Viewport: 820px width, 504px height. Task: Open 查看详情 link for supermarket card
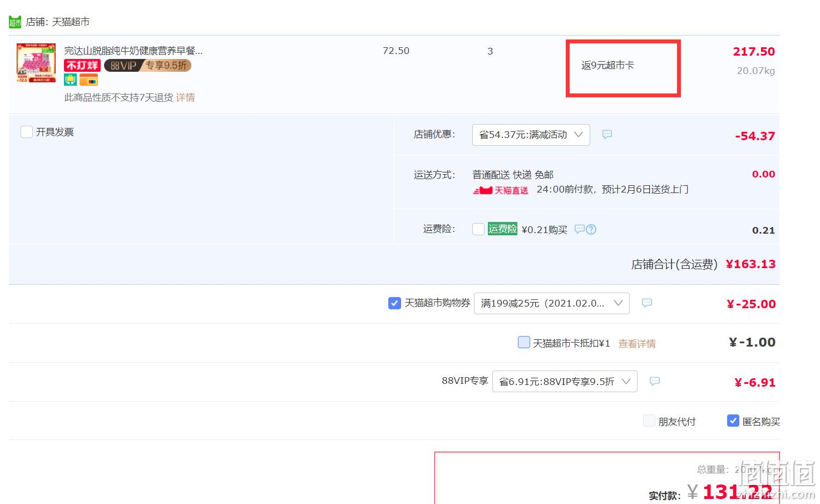coord(637,344)
